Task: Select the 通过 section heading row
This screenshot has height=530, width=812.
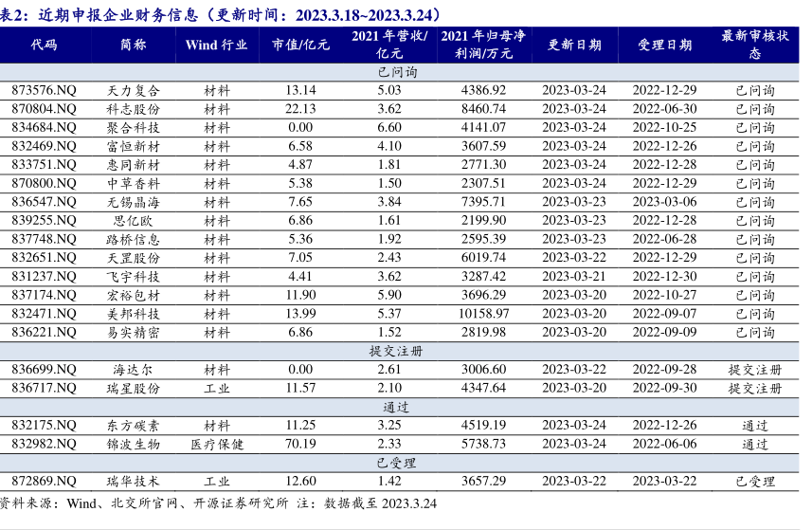Action: 397,407
